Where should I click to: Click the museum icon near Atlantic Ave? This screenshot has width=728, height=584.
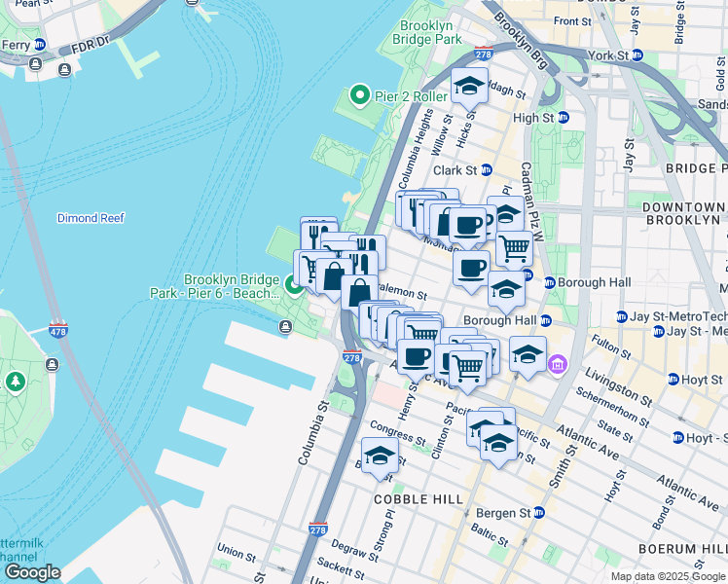pos(557,364)
